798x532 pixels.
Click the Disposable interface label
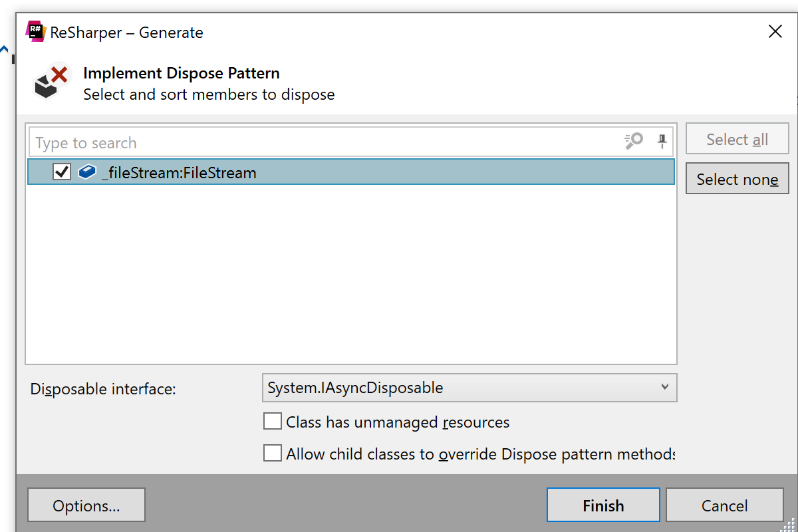tap(103, 389)
